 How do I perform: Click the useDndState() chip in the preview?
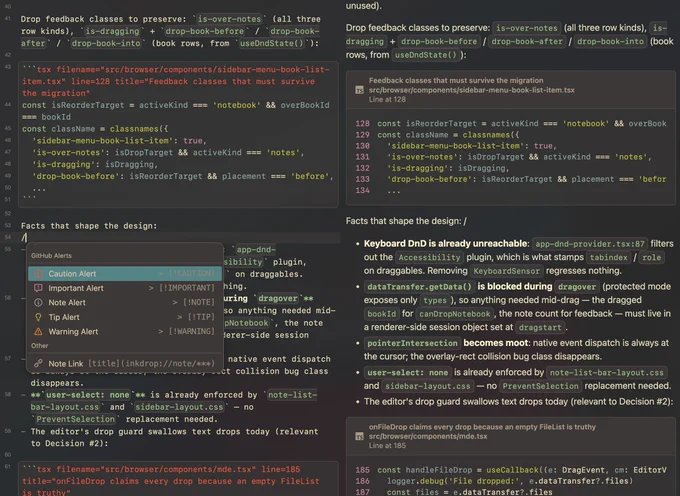tap(425, 55)
